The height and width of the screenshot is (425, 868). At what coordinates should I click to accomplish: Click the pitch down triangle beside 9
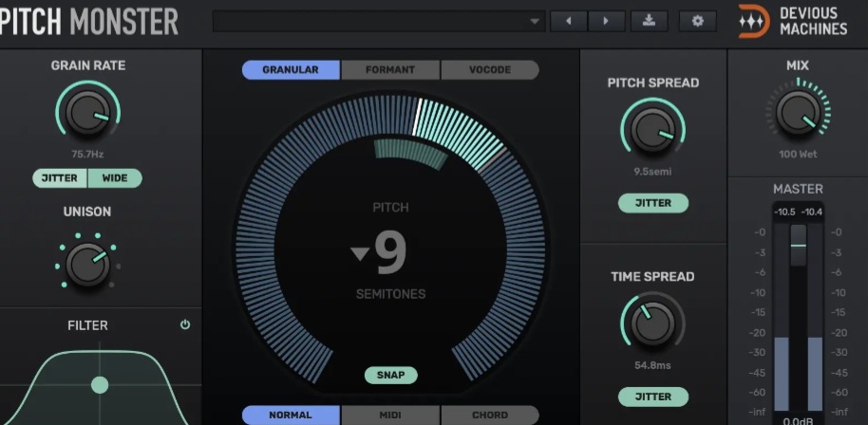360,253
